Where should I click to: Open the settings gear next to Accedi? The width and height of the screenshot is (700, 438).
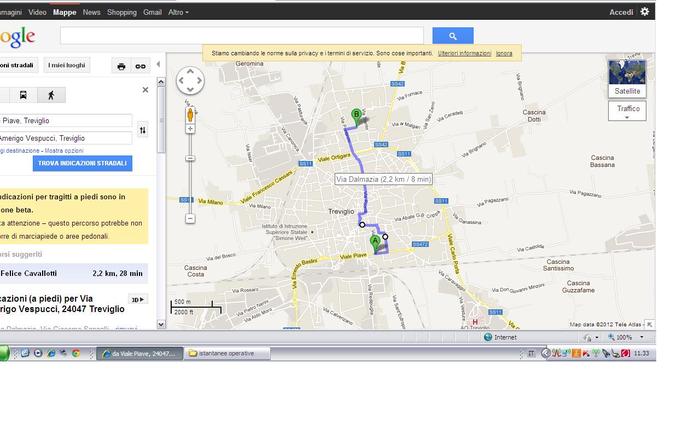(x=645, y=12)
